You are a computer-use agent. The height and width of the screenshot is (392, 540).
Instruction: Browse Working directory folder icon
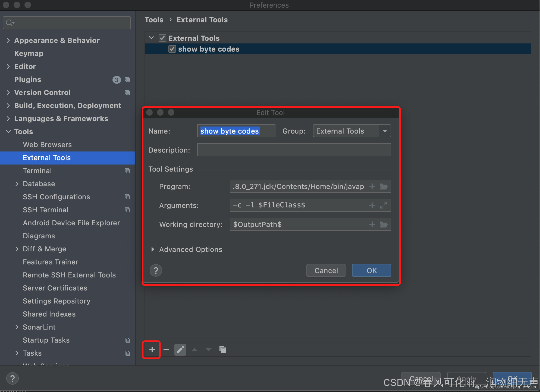384,225
